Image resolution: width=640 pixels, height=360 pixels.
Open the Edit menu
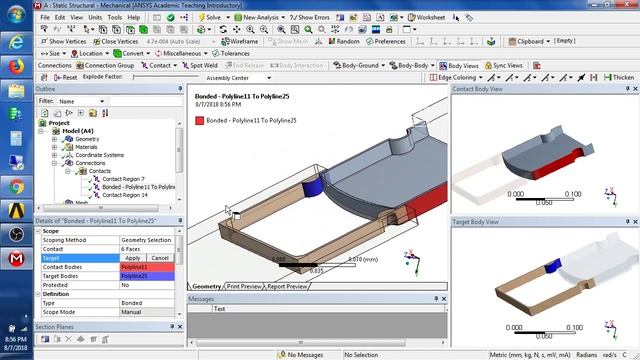[60, 18]
